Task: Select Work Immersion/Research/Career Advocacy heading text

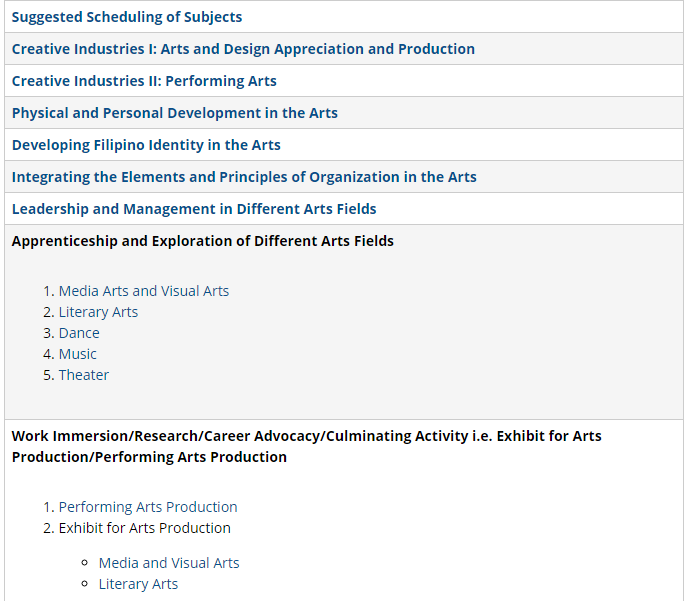Action: pos(307,447)
